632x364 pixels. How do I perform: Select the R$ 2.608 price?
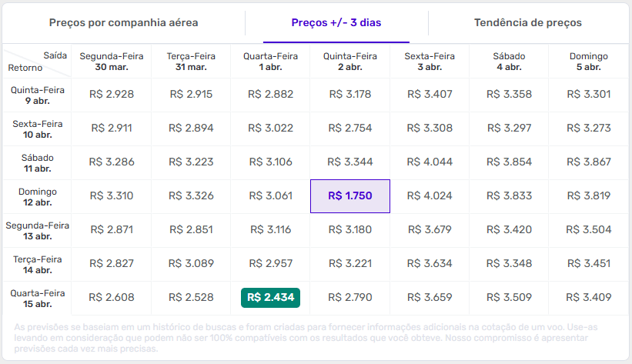[x=112, y=298]
